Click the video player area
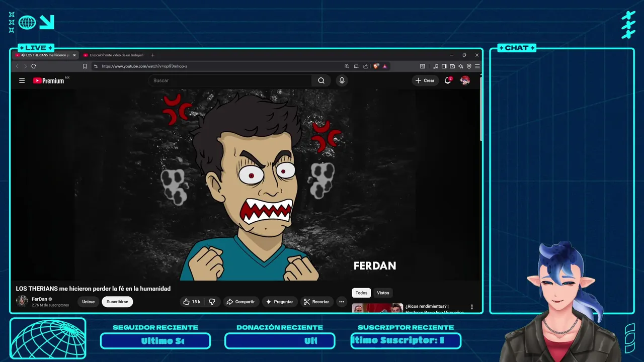This screenshot has height=362, width=644. 246,185
